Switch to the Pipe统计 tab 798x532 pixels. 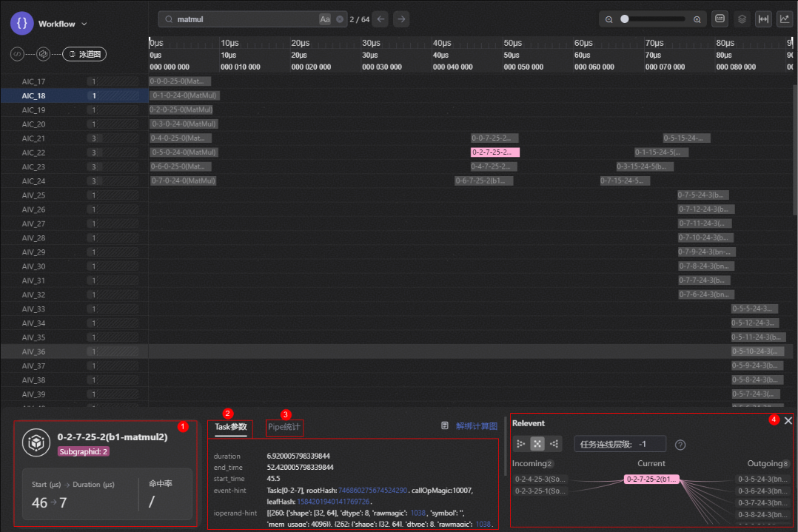pos(284,427)
